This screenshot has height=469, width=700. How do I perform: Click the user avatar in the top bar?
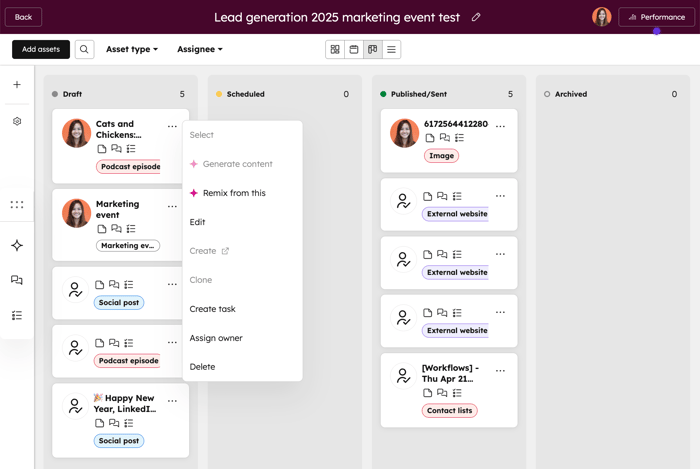[x=601, y=17]
